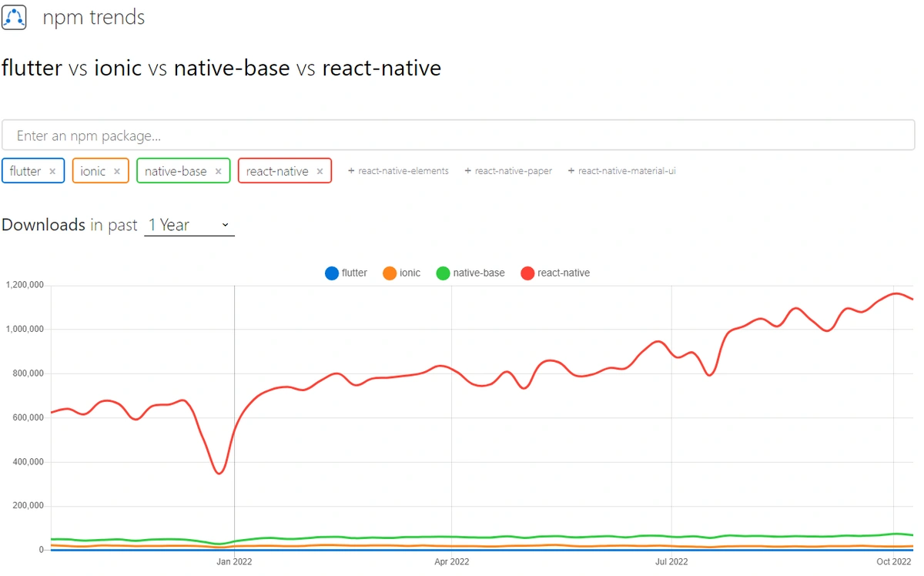Click the red react-native legend color dot
924x576 pixels.
coord(527,273)
